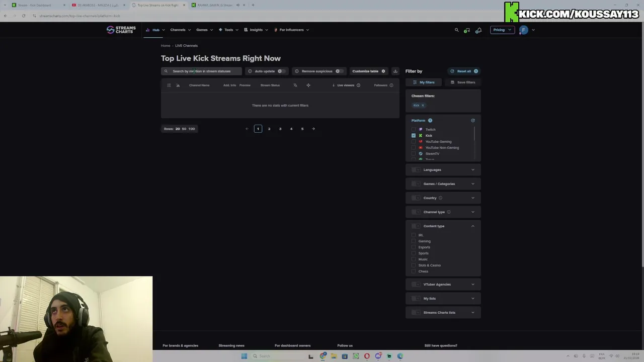Image resolution: width=644 pixels, height=362 pixels.
Task: Click the Live viewers info icon
Action: [358, 85]
